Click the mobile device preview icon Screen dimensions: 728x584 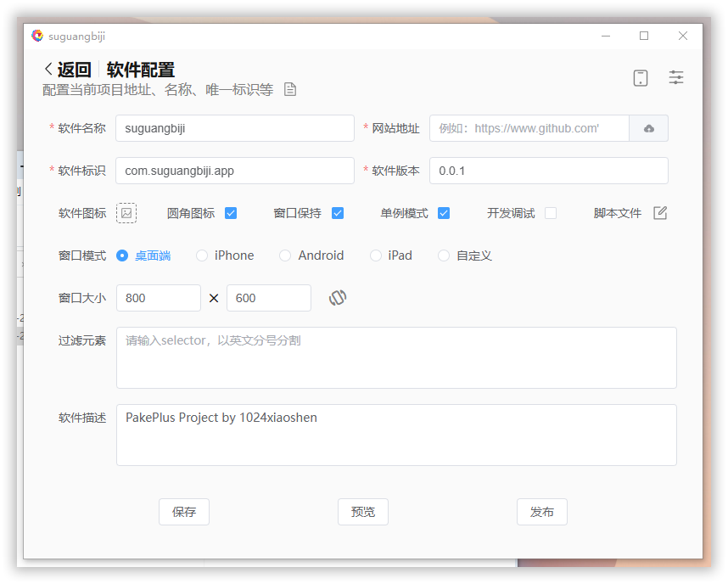(641, 78)
